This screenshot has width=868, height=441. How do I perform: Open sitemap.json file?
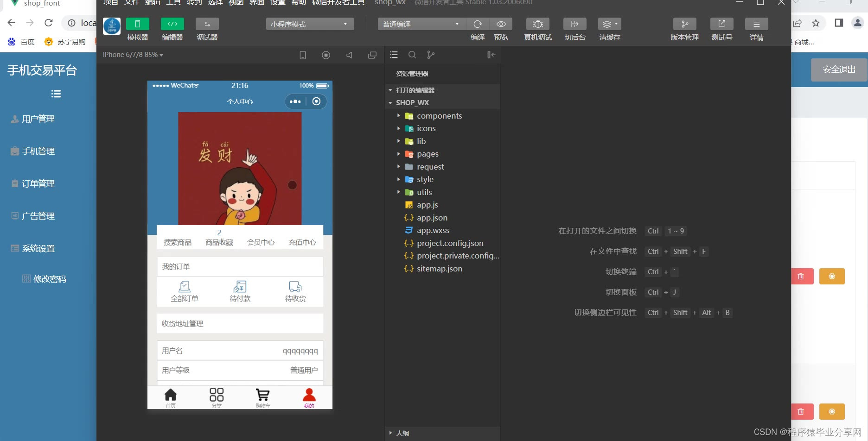(442, 269)
